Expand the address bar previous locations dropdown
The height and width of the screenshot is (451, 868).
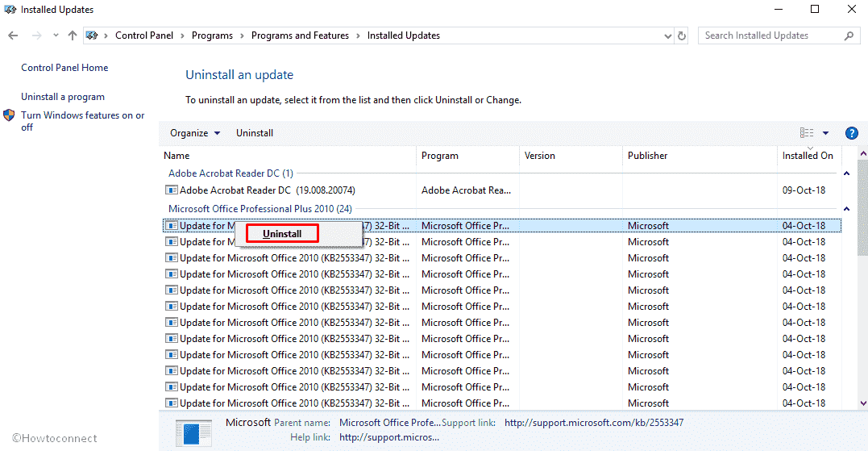tap(667, 36)
